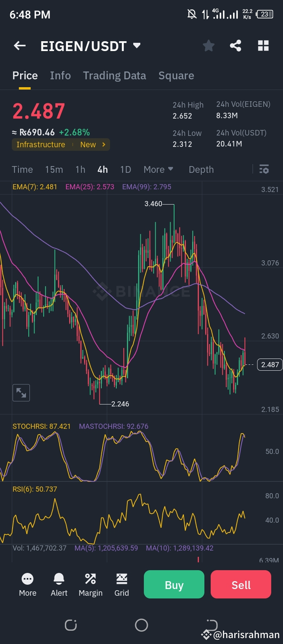Open chart settings beside Depth
The image size is (283, 644).
click(x=264, y=169)
